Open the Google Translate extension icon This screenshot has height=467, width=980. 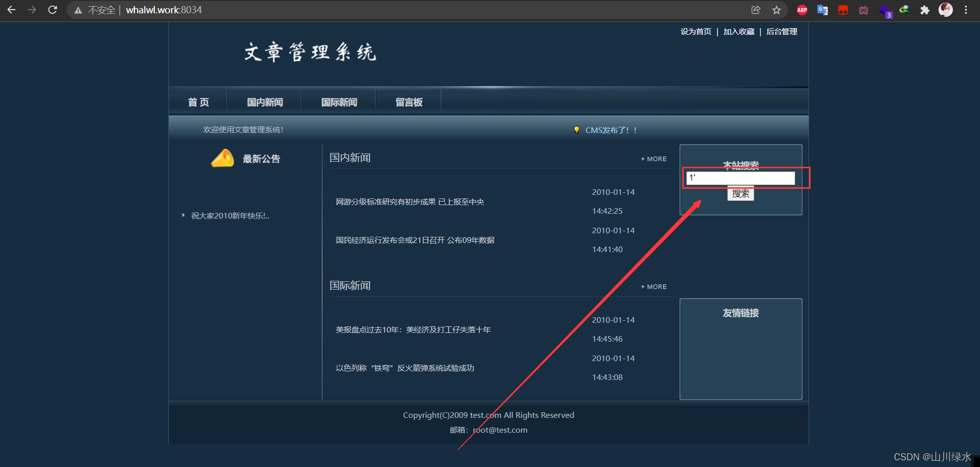822,10
